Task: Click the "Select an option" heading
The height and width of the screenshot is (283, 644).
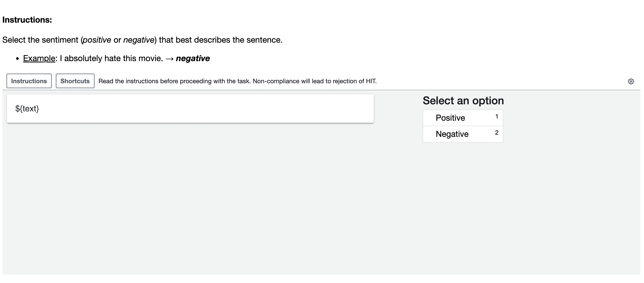Action: [463, 101]
